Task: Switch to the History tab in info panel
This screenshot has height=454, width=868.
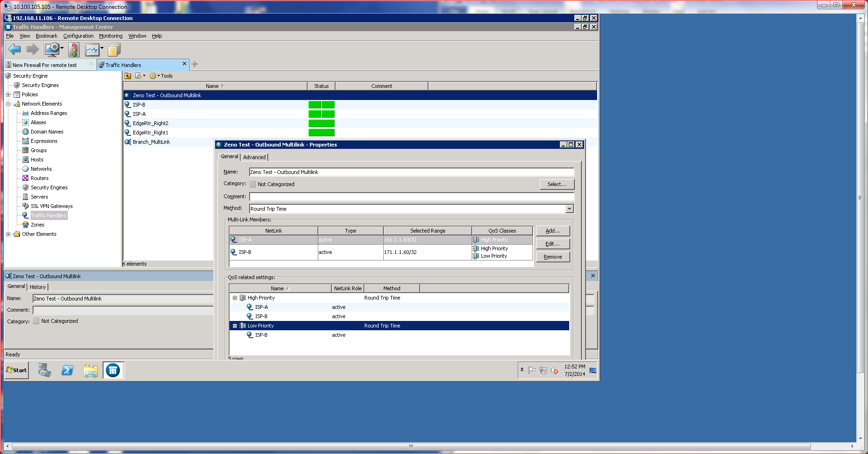Action: pyautogui.click(x=38, y=287)
